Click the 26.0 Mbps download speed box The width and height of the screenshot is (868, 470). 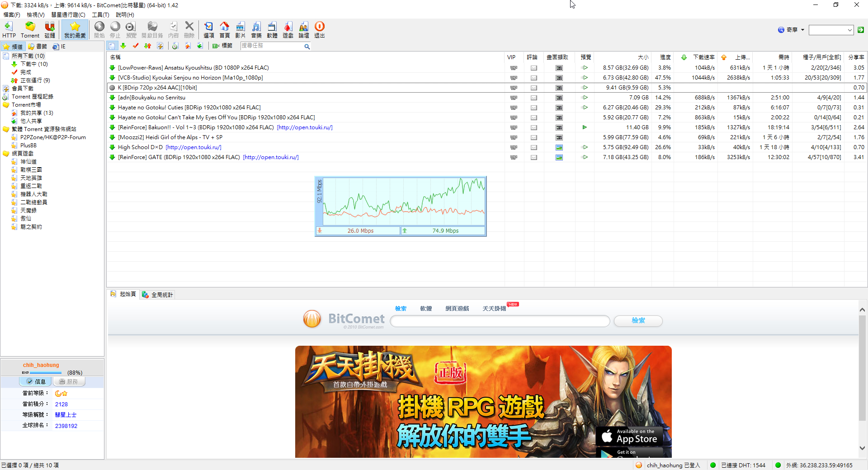click(x=358, y=231)
